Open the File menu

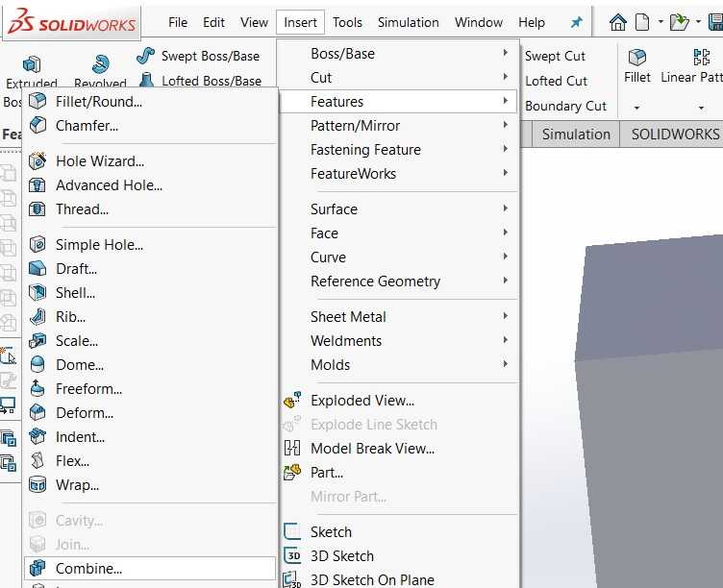tap(178, 22)
